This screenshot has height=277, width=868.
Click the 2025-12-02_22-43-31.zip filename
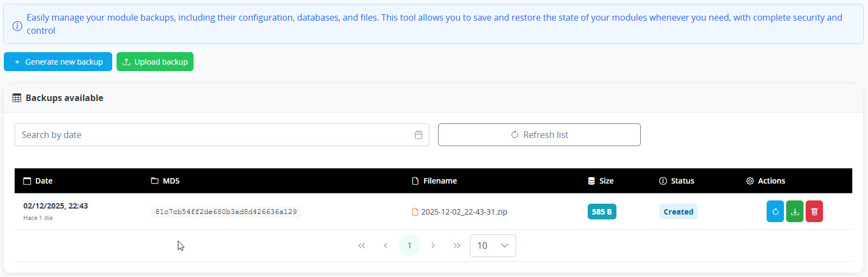point(464,212)
